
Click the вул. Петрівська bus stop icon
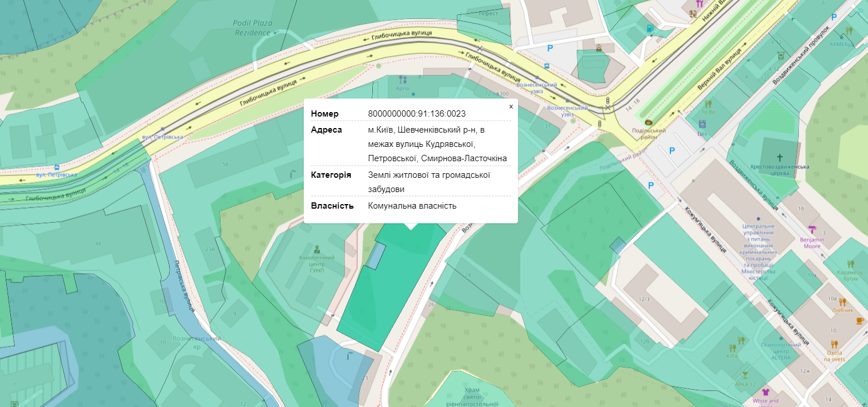(56, 167)
